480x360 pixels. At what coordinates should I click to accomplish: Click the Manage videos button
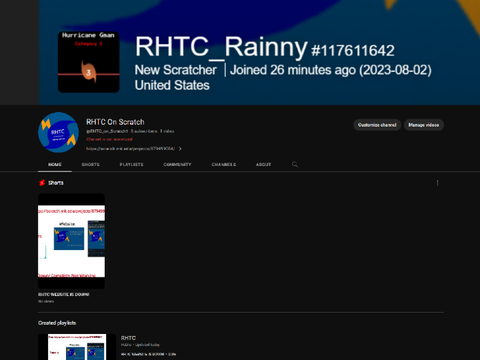tap(424, 125)
